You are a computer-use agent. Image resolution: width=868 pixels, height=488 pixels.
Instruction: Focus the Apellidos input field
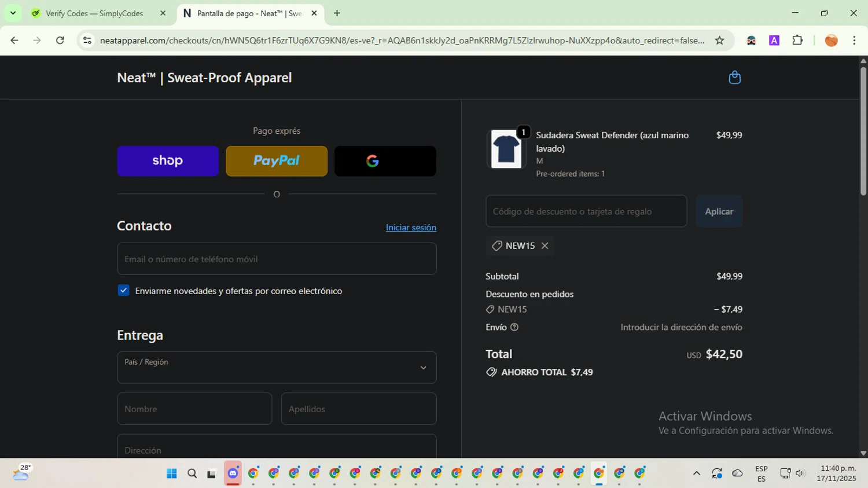tap(359, 409)
